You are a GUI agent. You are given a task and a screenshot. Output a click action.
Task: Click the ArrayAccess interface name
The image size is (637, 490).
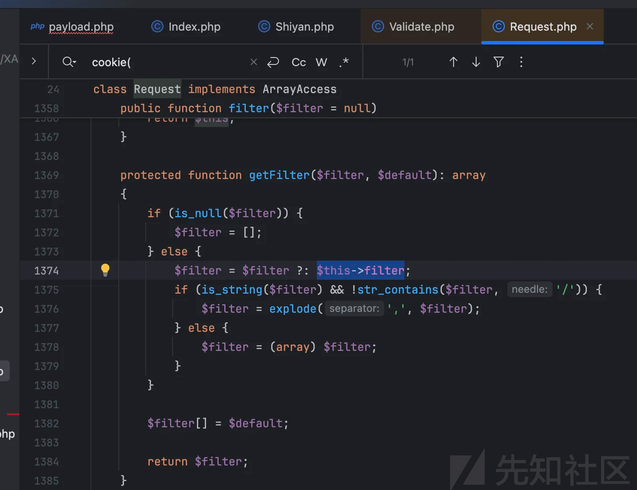click(299, 89)
